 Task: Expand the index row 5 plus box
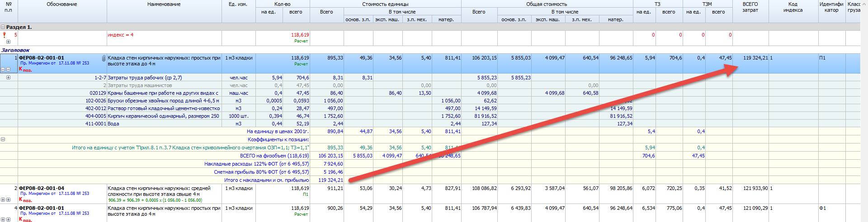(8, 42)
